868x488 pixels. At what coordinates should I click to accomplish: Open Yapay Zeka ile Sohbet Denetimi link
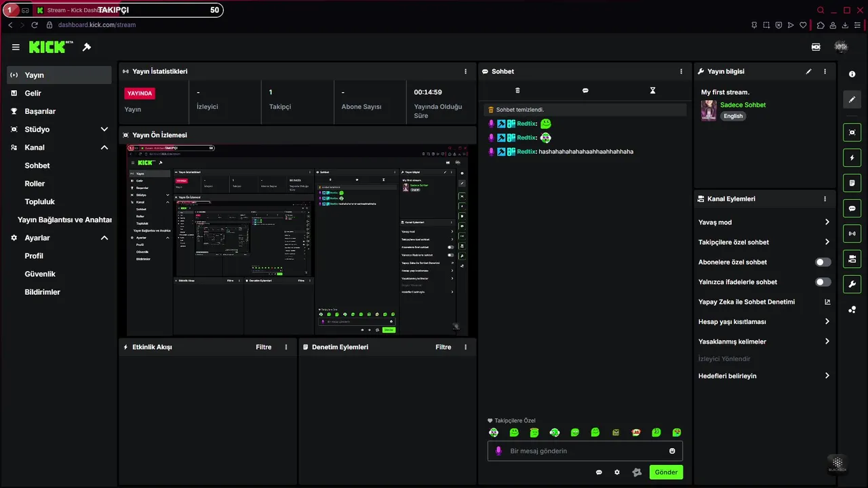[x=764, y=302]
